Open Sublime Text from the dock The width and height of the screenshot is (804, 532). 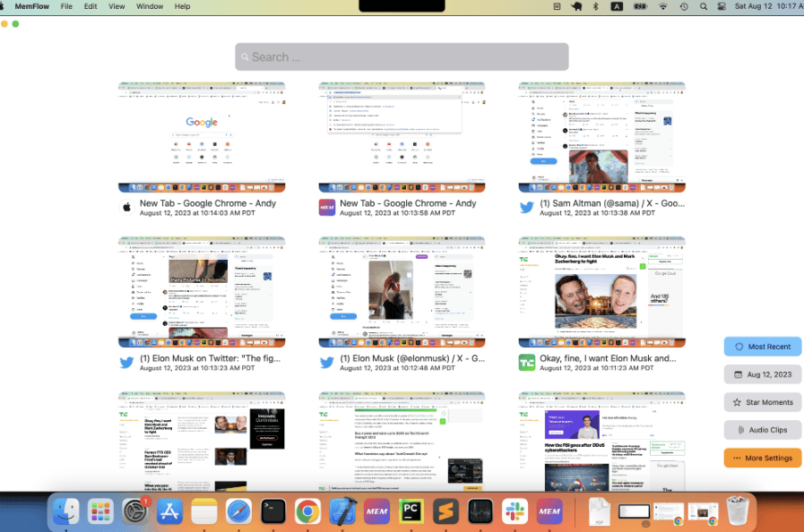445,511
